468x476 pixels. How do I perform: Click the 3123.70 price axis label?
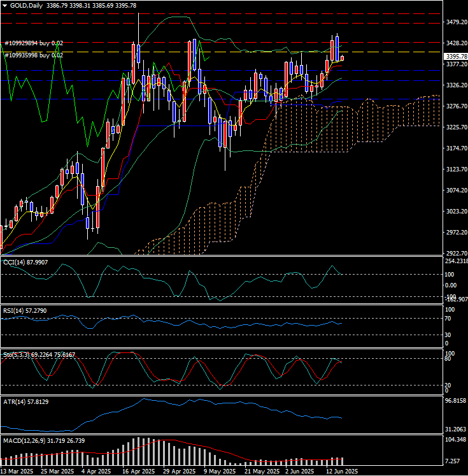pos(457,169)
